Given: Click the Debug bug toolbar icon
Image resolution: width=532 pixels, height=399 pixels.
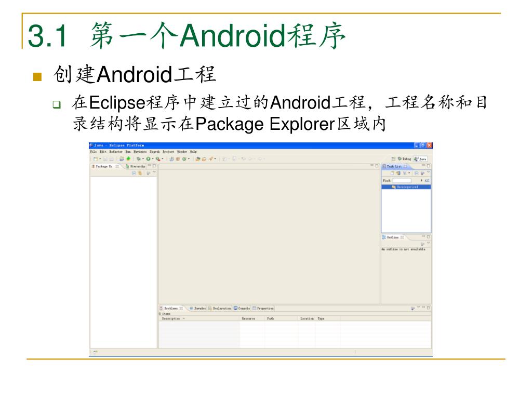Looking at the screenshot, I should [x=138, y=159].
